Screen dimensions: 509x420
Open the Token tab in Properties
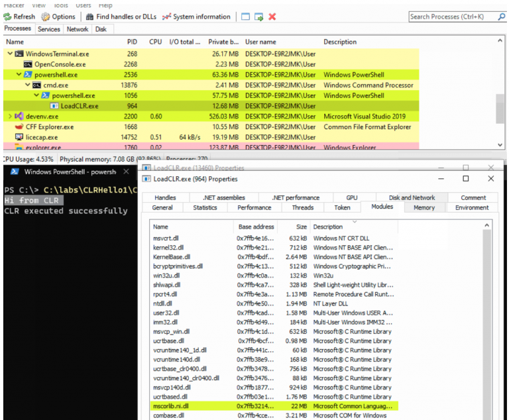(342, 208)
